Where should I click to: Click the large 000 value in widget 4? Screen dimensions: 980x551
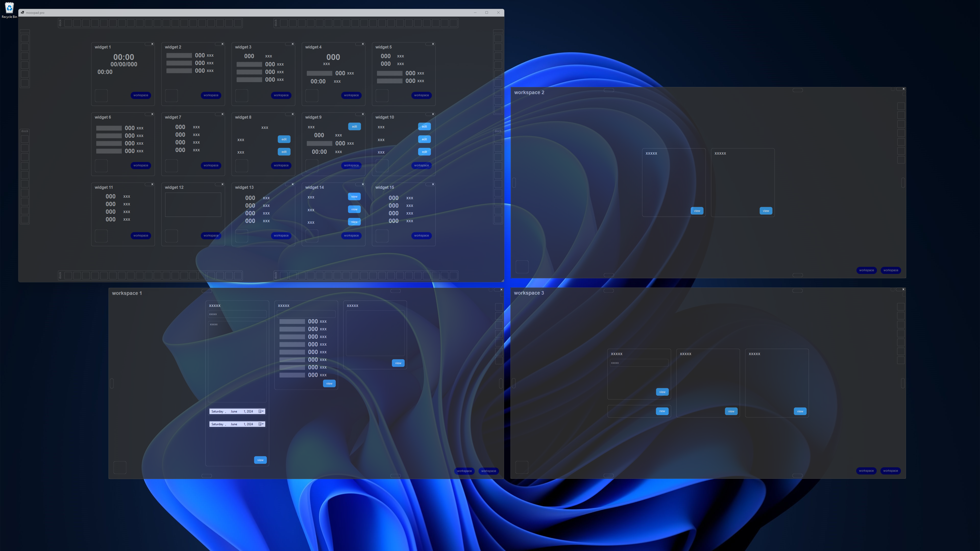(x=333, y=57)
